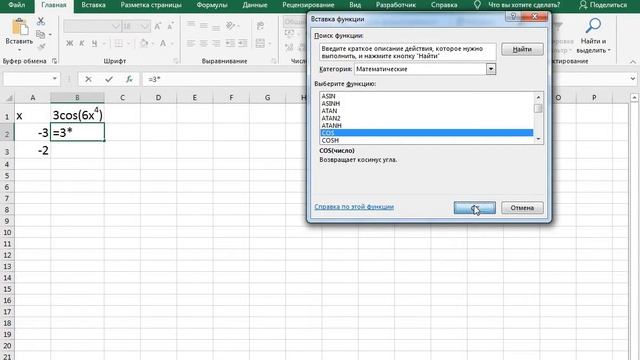Toggle bold Ж formatting
Viewport: 640px width, 360px height.
70,43
